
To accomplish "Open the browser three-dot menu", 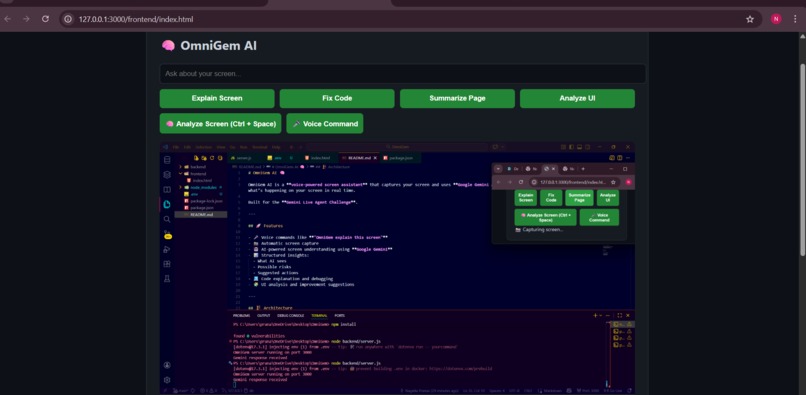I will (x=796, y=19).
